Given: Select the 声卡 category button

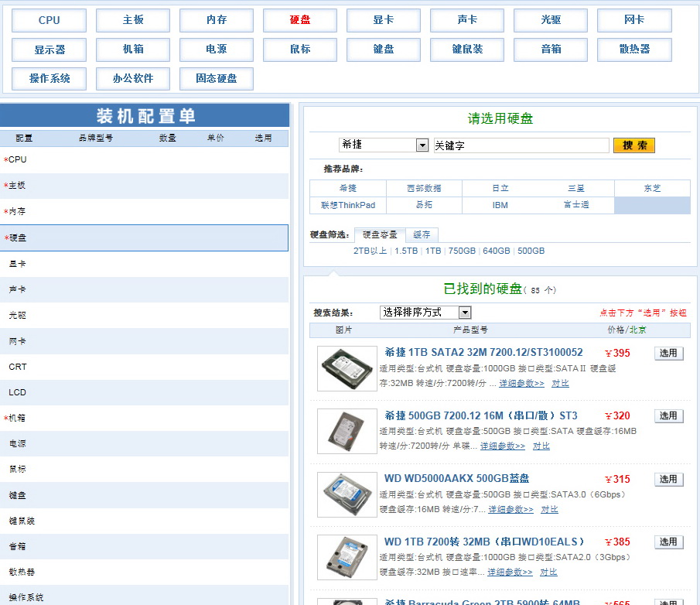Looking at the screenshot, I should [467, 20].
